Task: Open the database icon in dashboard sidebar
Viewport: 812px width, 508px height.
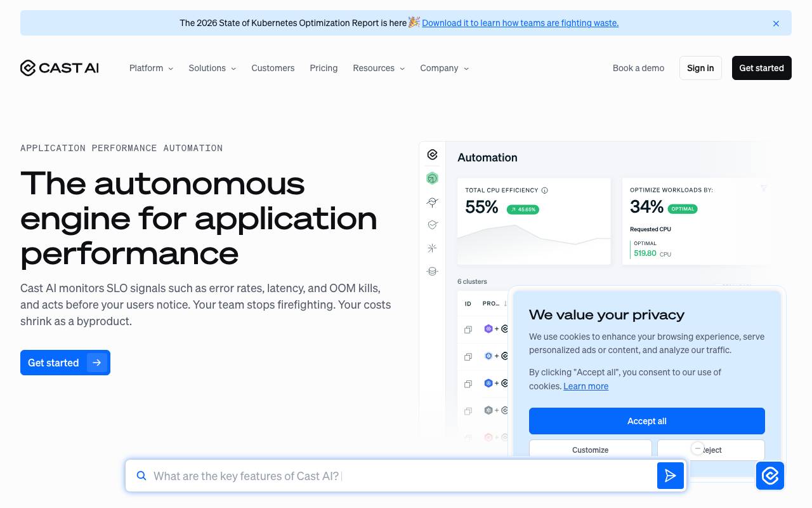Action: (x=433, y=271)
